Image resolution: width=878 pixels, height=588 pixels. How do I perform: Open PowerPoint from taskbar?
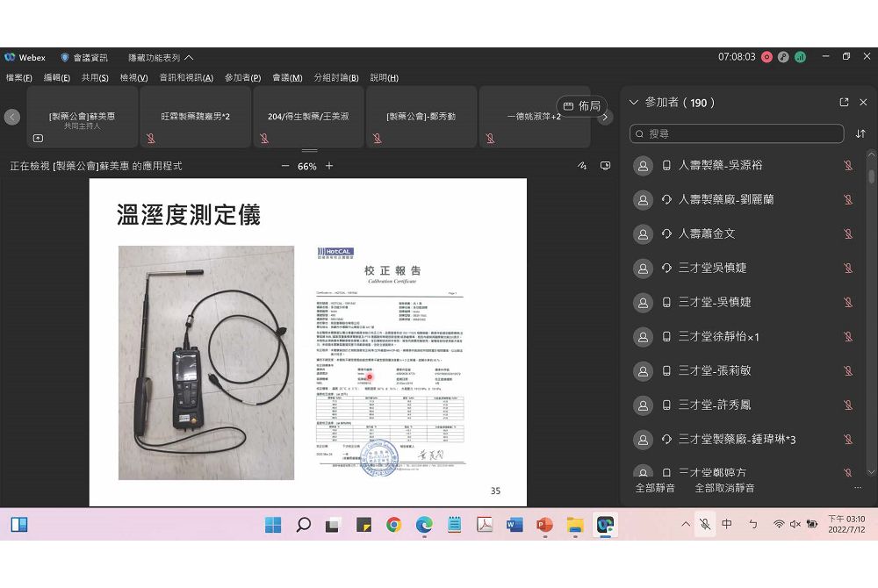[545, 525]
